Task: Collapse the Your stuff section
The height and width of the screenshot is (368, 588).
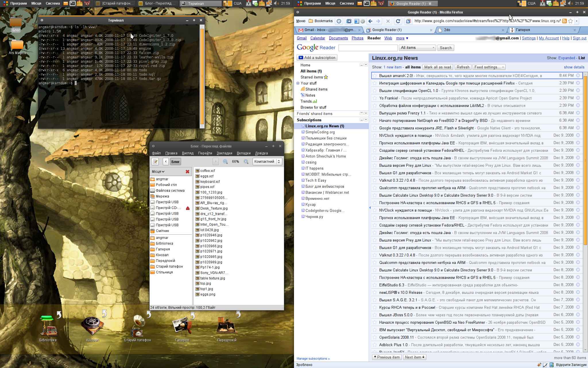Action: (x=298, y=83)
